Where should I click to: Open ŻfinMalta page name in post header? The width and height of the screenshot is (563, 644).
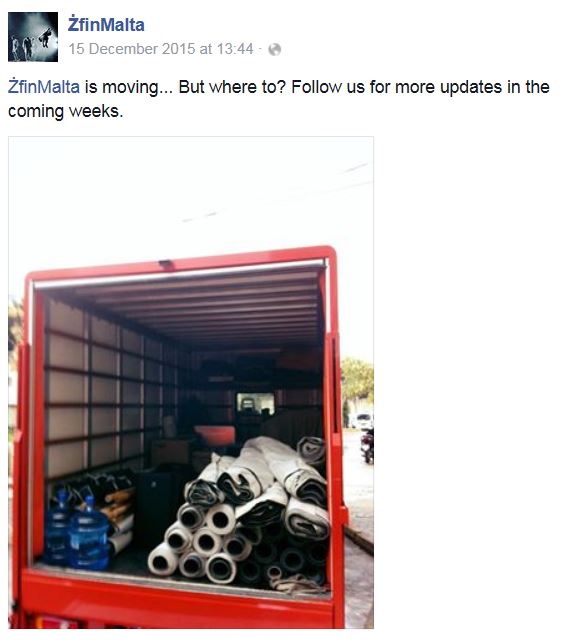click(106, 25)
